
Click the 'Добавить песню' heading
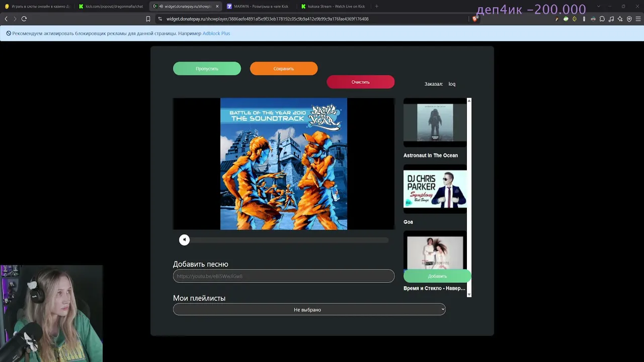[x=201, y=264]
